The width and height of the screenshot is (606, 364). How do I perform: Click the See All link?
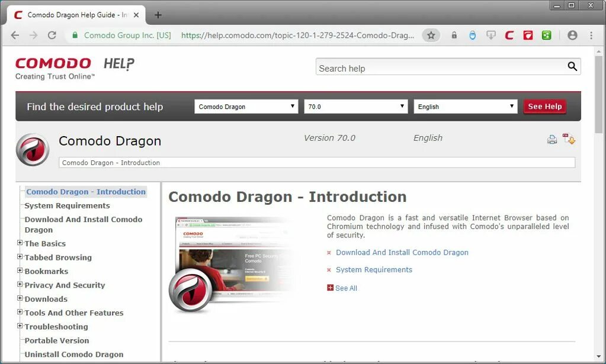click(x=347, y=288)
